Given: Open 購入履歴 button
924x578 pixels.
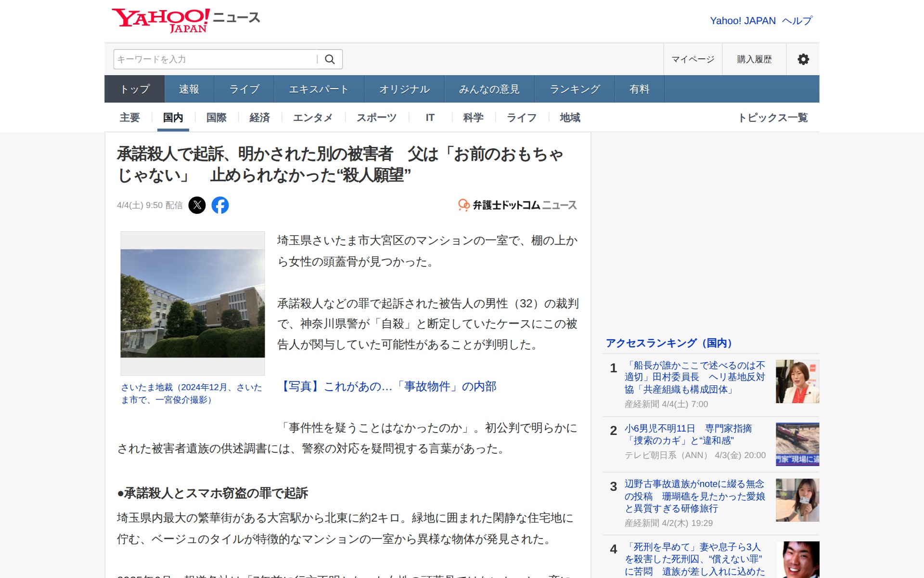Looking at the screenshot, I should (x=754, y=59).
